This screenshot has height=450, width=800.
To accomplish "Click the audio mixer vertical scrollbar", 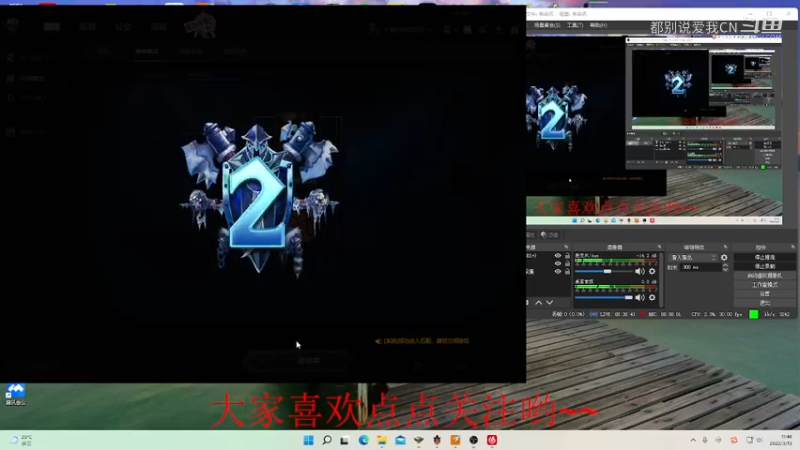I will [661, 280].
